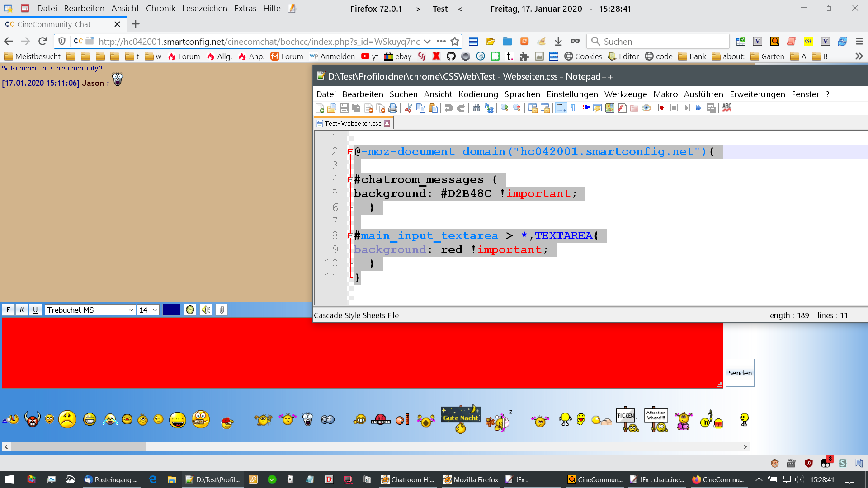This screenshot has width=868, height=488.
Task: Click the red chat message textarea
Action: coord(362,352)
